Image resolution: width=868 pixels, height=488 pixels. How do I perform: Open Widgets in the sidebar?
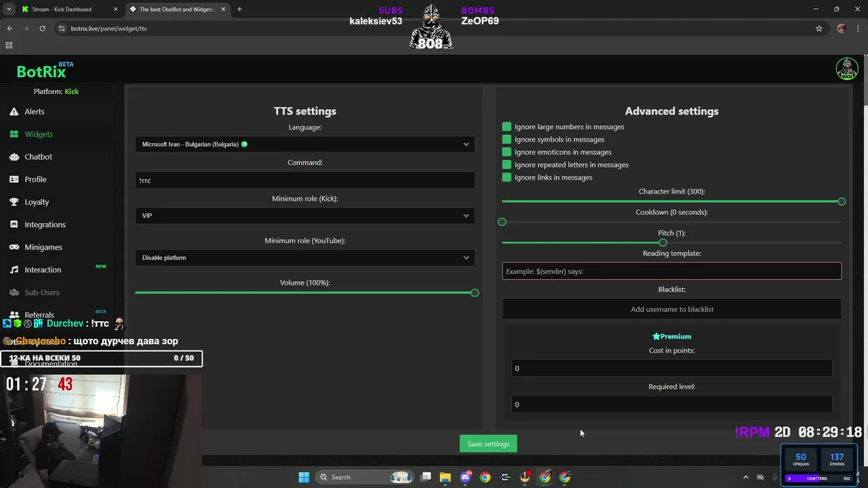[38, 134]
